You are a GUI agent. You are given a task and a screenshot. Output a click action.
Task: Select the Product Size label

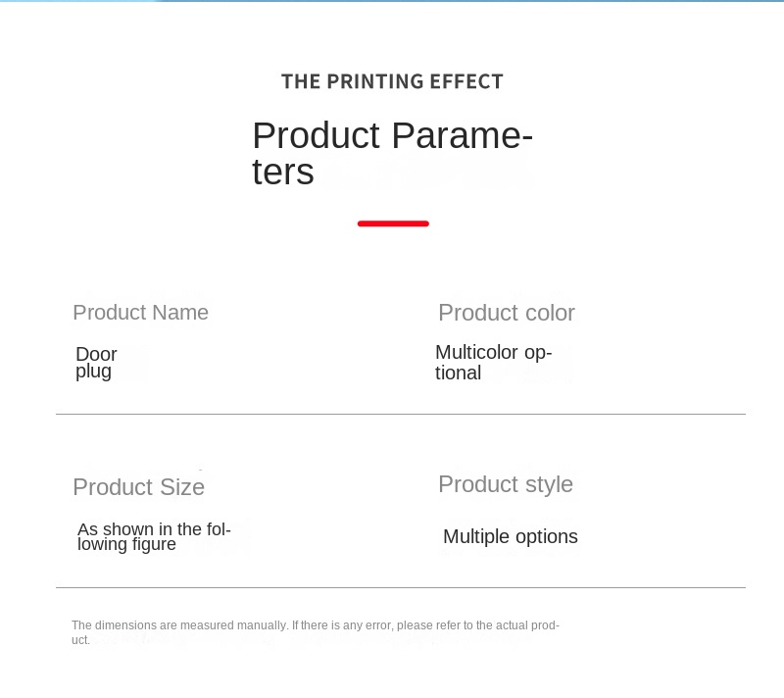[x=138, y=487]
